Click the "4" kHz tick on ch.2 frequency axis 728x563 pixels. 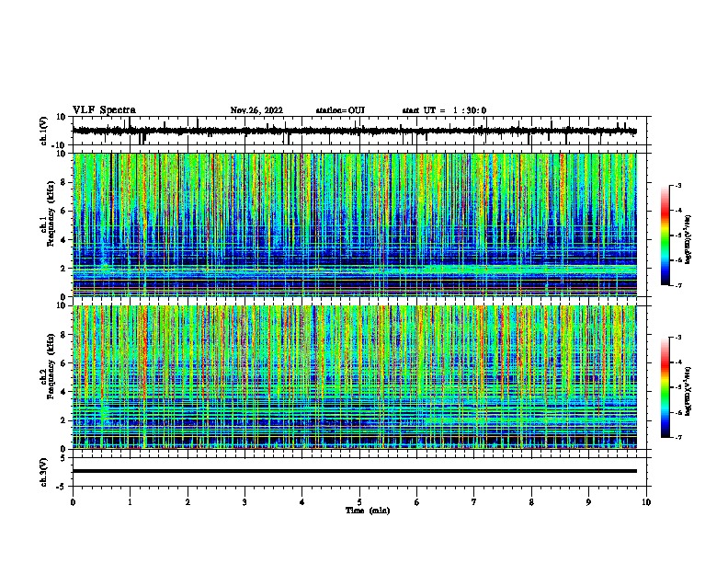(x=64, y=392)
